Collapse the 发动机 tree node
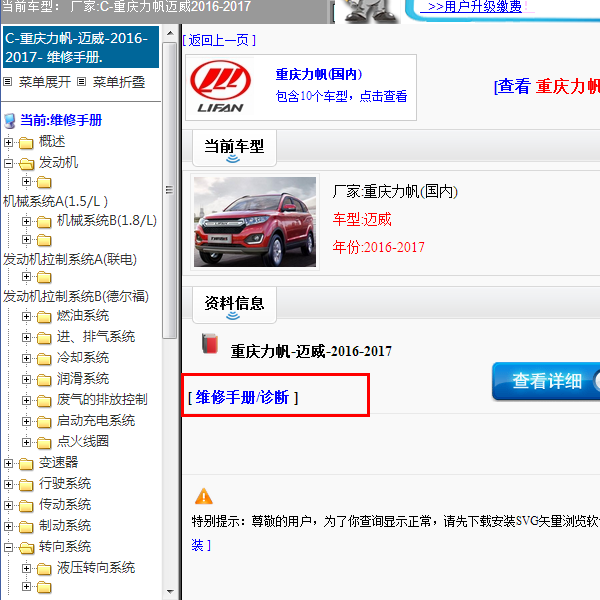Screen dimensions: 600x600 click(x=8, y=163)
